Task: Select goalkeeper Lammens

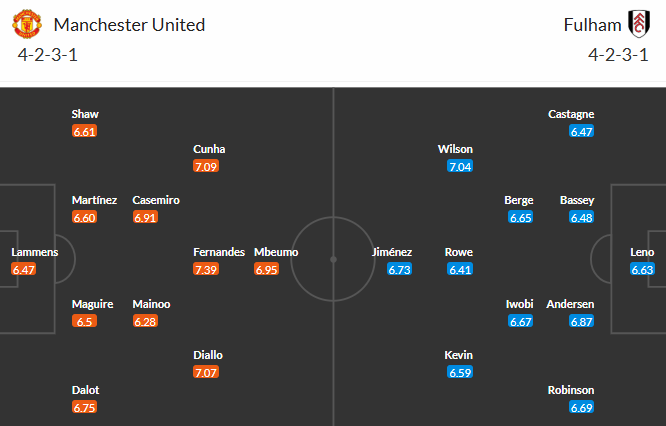Action: pyautogui.click(x=35, y=252)
